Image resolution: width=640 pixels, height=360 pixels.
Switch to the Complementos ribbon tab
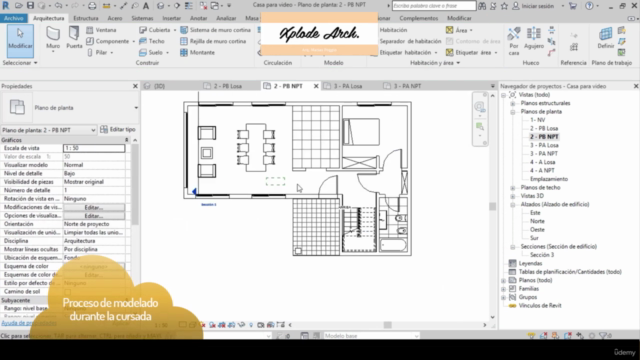tap(418, 18)
